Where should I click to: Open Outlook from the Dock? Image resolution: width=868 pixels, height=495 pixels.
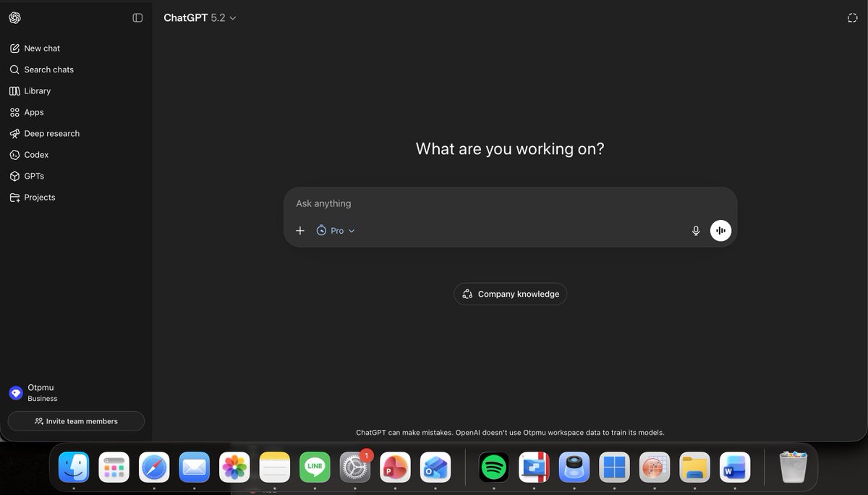point(435,467)
